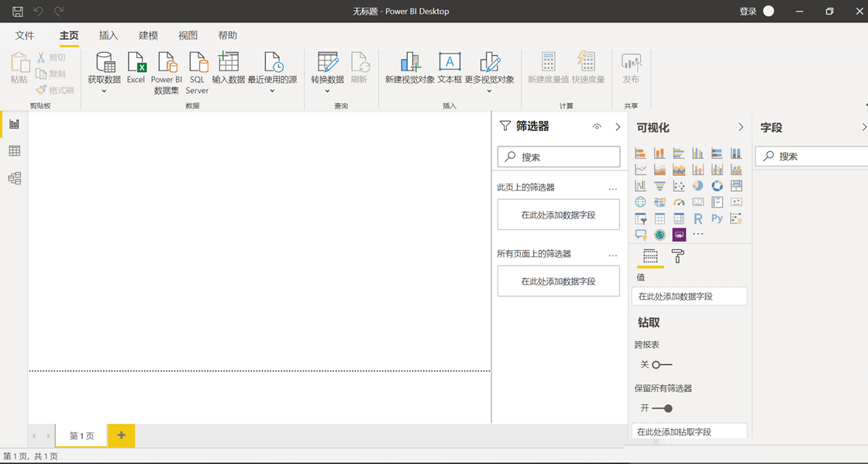Image resolution: width=868 pixels, height=464 pixels.
Task: Select the KPI visual
Action: click(736, 202)
